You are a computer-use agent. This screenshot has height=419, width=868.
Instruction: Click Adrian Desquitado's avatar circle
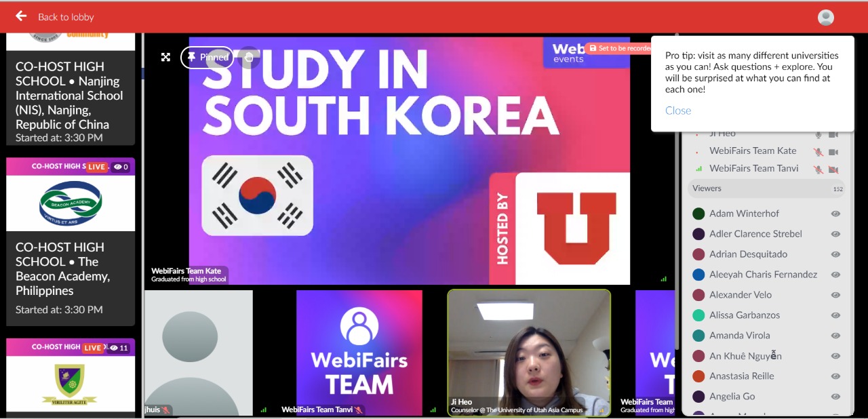[698, 254]
